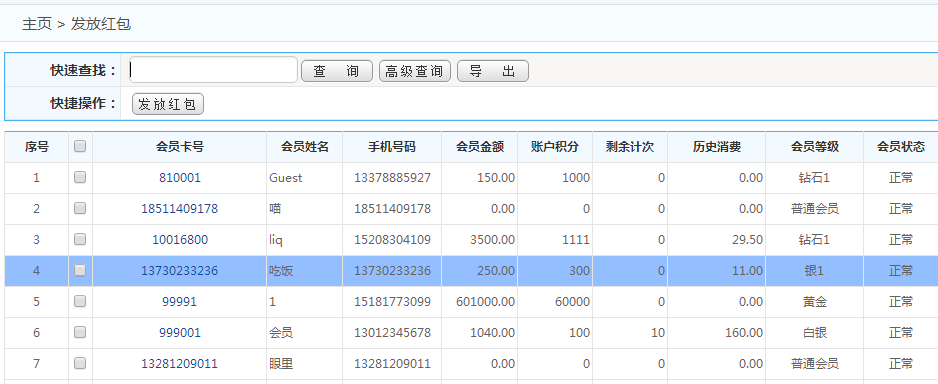
Task: Click the member level 白银
Action: pyautogui.click(x=814, y=333)
